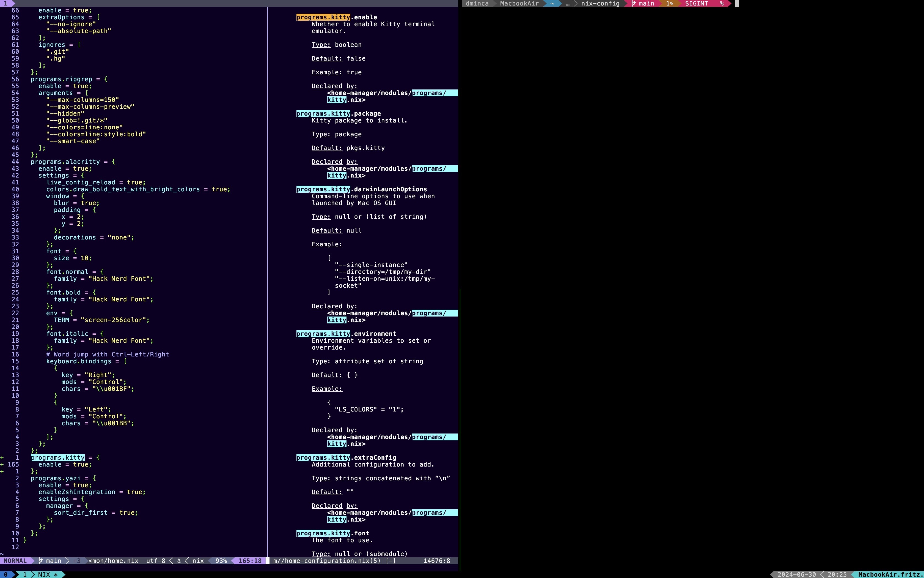
Task: Click '"--single-instance"' example line
Action: 371,265
